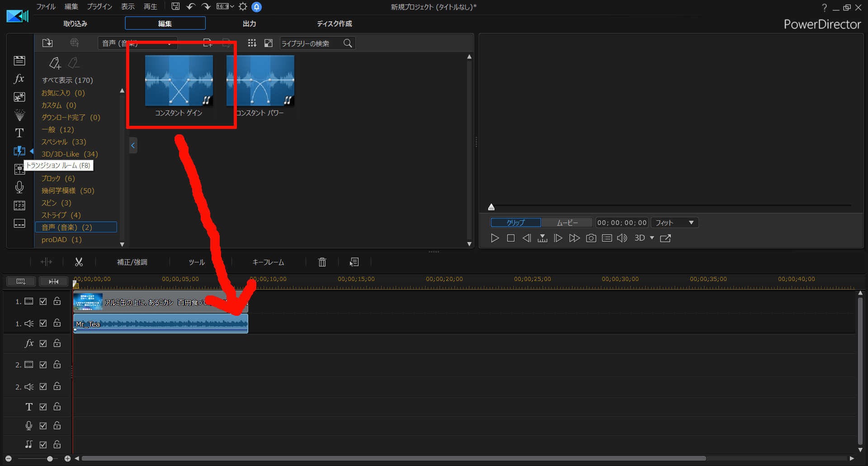Click the Redo arrow icon
The image size is (868, 466).
206,6
